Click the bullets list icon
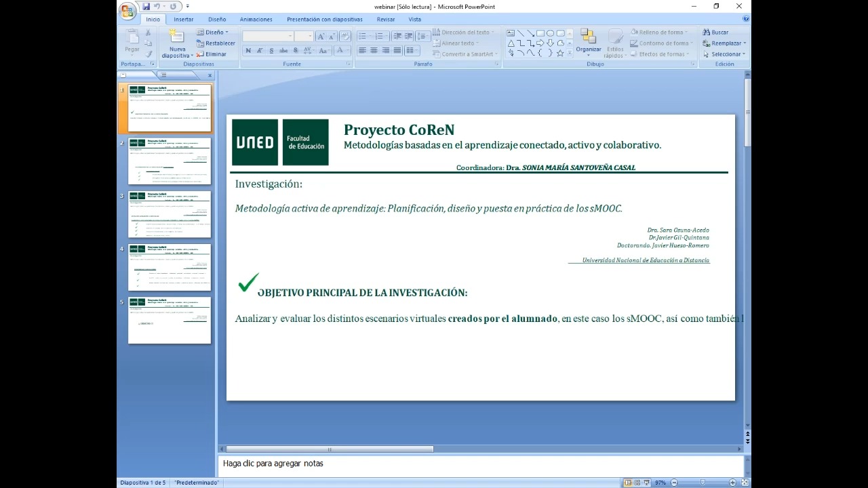This screenshot has width=868, height=488. pos(364,36)
